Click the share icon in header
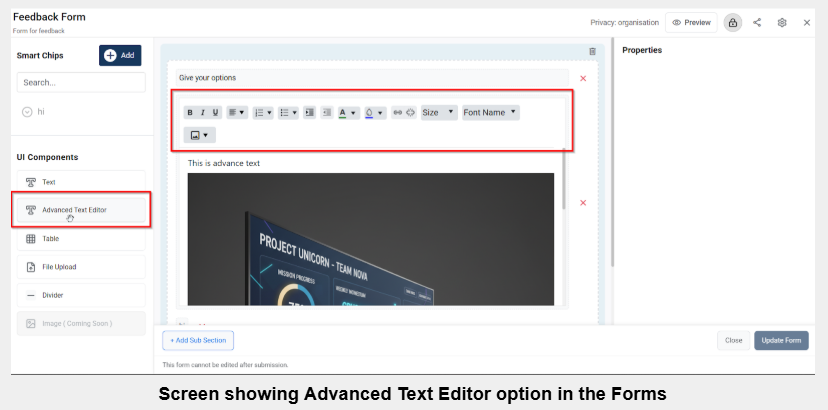The height and width of the screenshot is (410, 828). pyautogui.click(x=757, y=22)
